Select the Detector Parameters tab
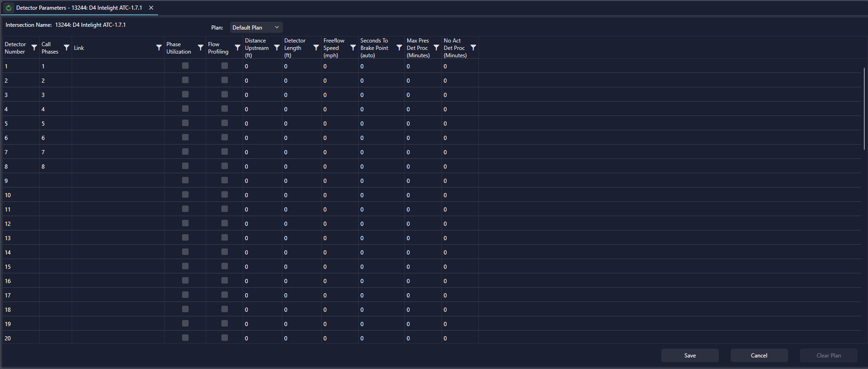The width and height of the screenshot is (868, 369). pyautogui.click(x=79, y=8)
